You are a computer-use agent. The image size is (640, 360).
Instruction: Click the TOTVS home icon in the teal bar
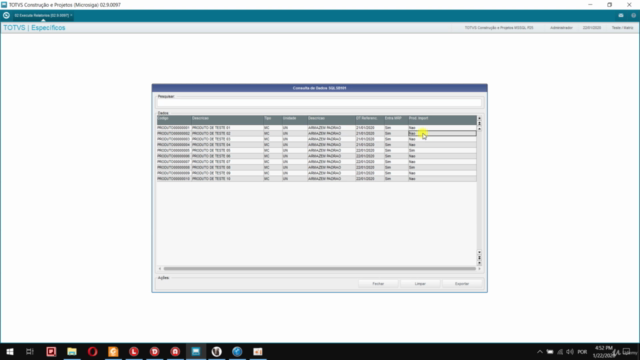(x=6, y=16)
